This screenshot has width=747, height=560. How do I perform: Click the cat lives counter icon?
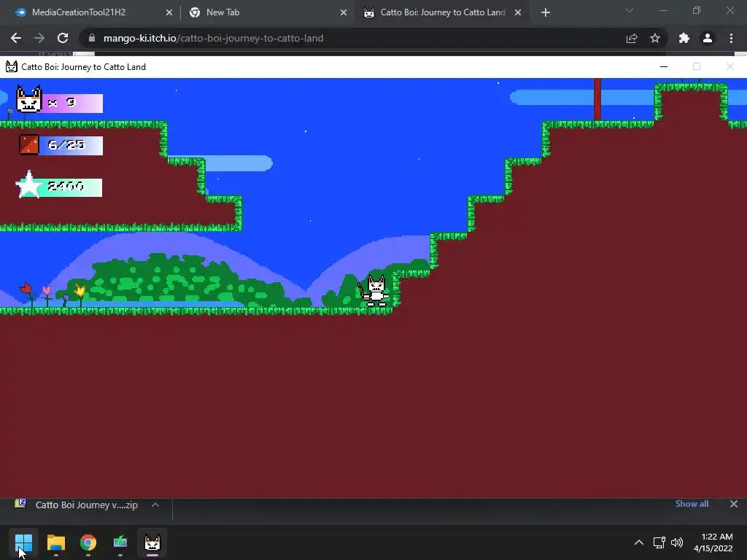pyautogui.click(x=28, y=99)
